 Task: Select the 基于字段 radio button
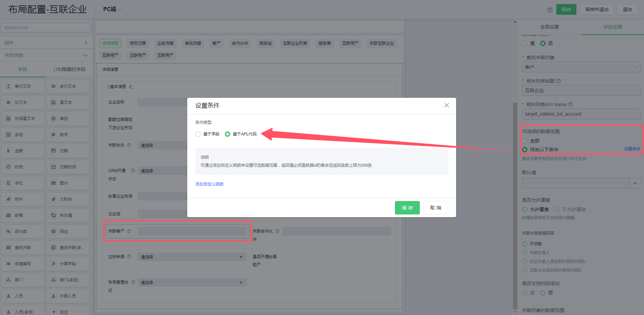(x=198, y=134)
